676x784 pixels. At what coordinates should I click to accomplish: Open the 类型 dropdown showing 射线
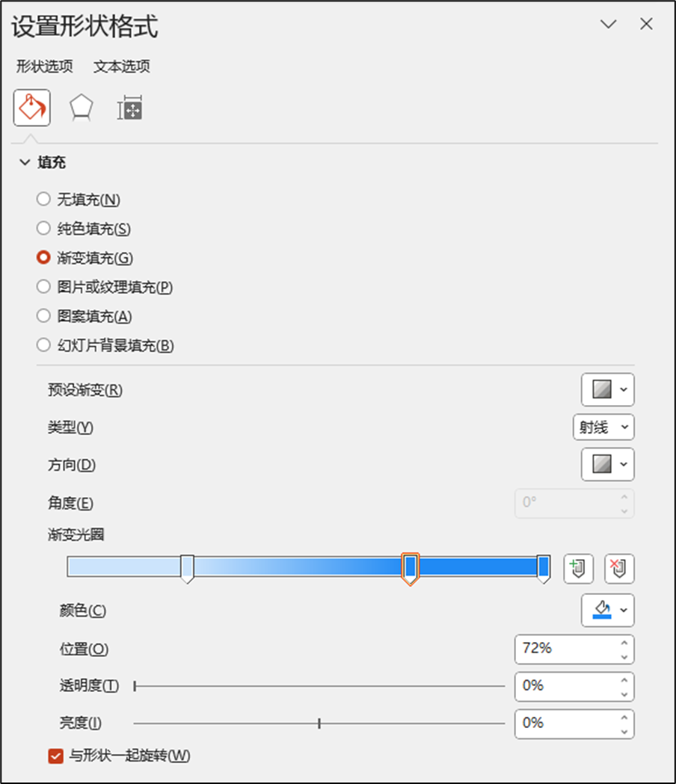click(x=604, y=427)
